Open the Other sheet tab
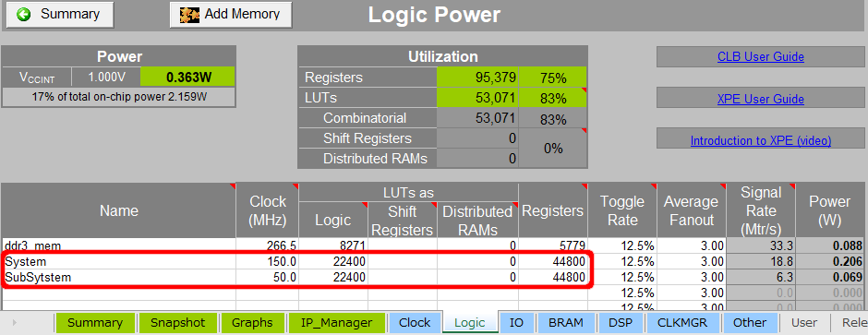The height and width of the screenshot is (335, 868). point(750,323)
